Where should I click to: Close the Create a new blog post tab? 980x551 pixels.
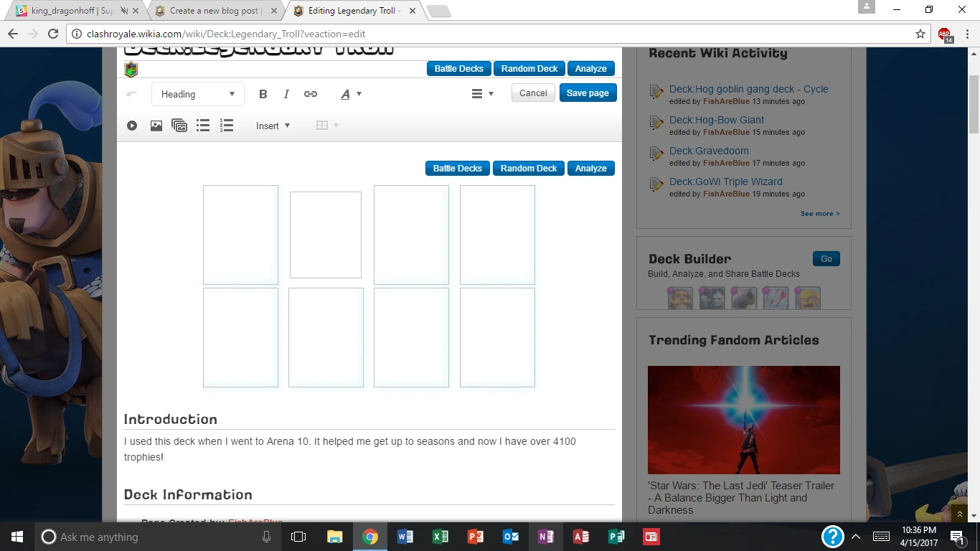pyautogui.click(x=274, y=11)
